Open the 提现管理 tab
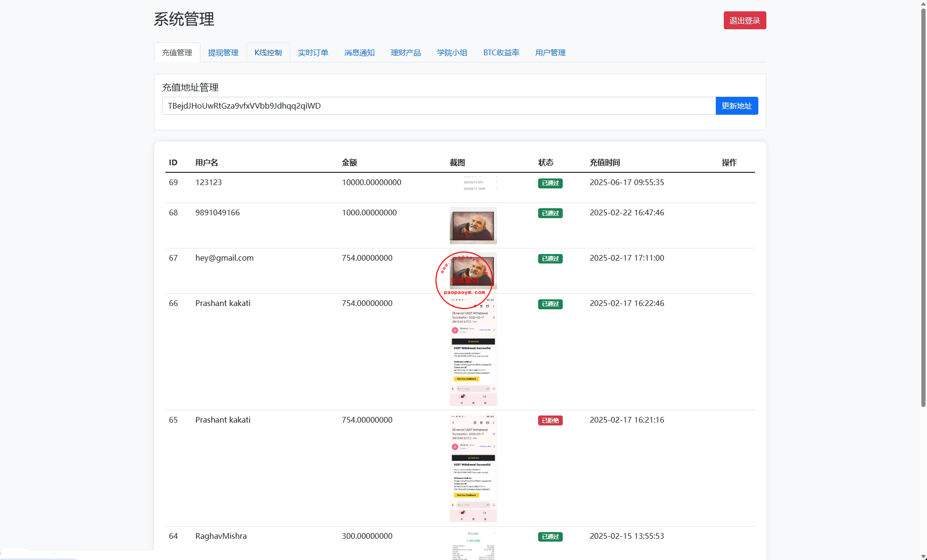Image resolution: width=927 pixels, height=560 pixels. [x=223, y=52]
